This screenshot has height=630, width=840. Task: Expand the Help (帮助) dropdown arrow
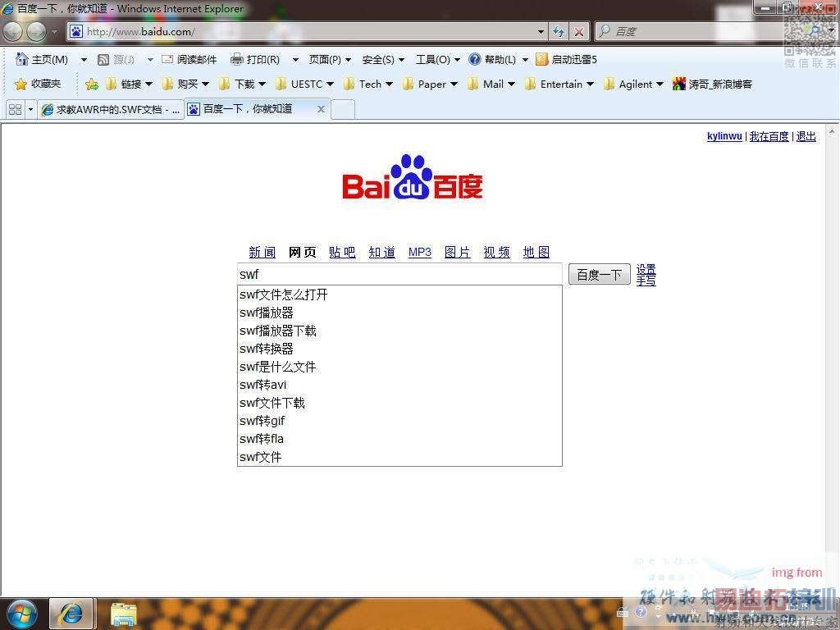coord(525,59)
